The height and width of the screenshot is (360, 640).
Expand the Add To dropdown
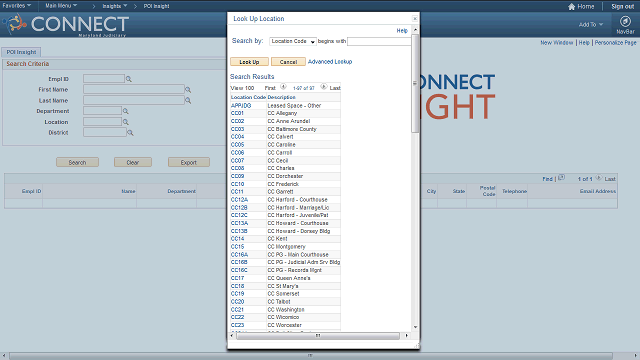coord(591,24)
